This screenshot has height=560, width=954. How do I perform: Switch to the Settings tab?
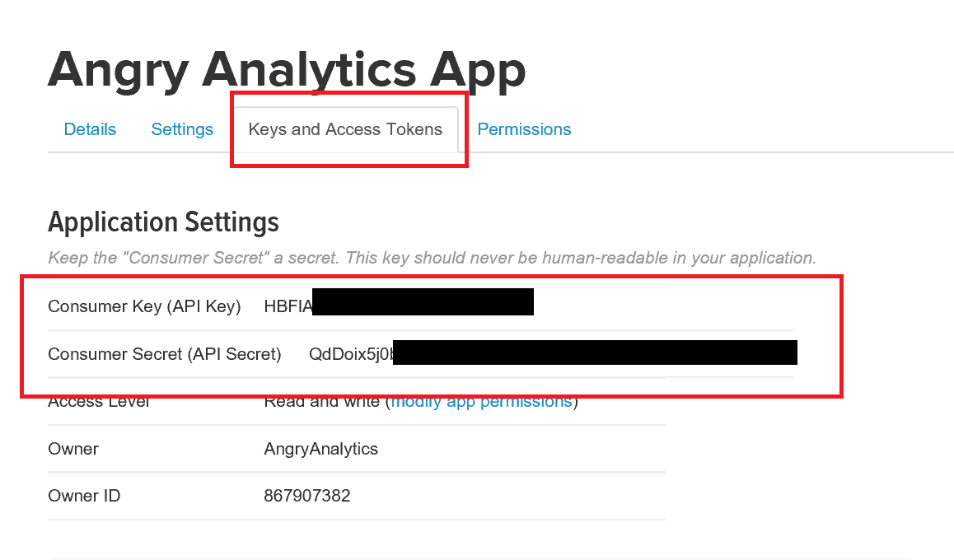click(182, 129)
